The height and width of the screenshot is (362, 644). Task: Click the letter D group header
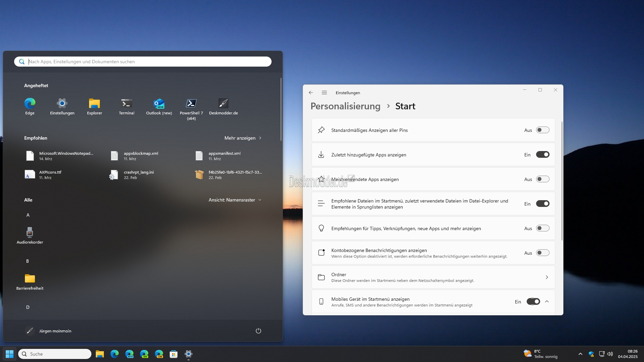28,307
